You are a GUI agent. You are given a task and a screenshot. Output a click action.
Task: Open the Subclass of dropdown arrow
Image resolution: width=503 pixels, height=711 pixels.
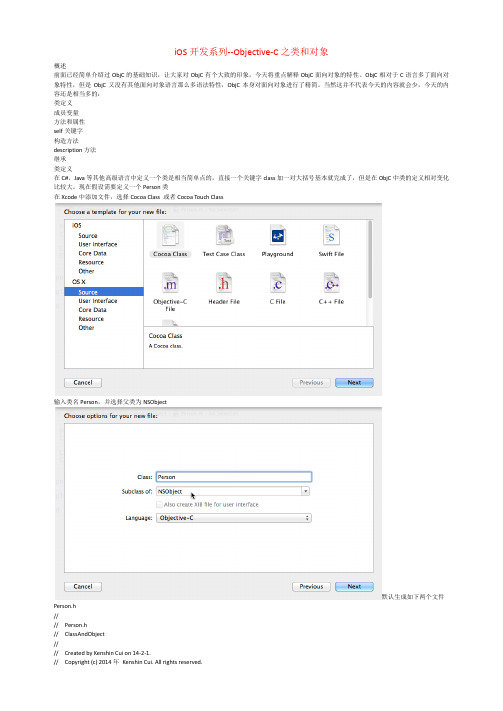(x=306, y=492)
